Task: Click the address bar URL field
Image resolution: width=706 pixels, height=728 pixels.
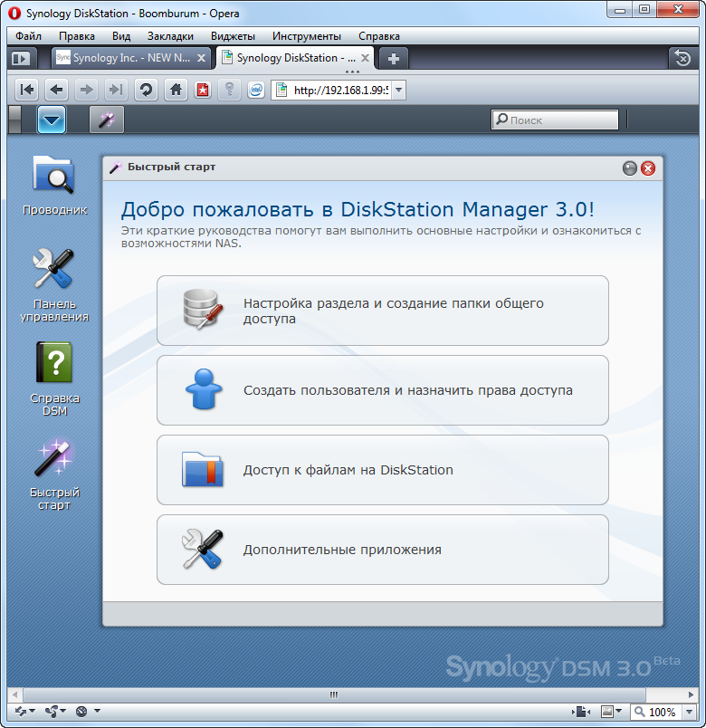Action: click(x=340, y=90)
